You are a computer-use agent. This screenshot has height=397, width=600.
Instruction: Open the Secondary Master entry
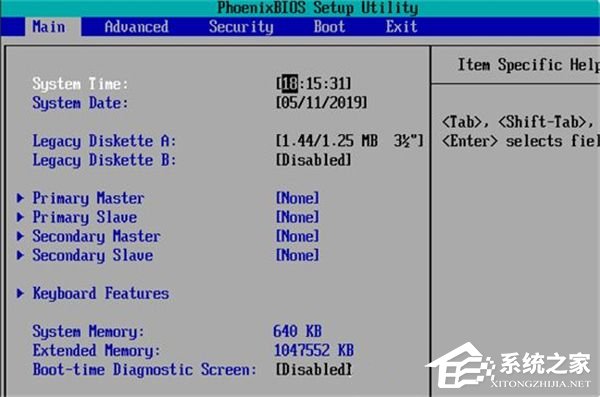coord(96,236)
